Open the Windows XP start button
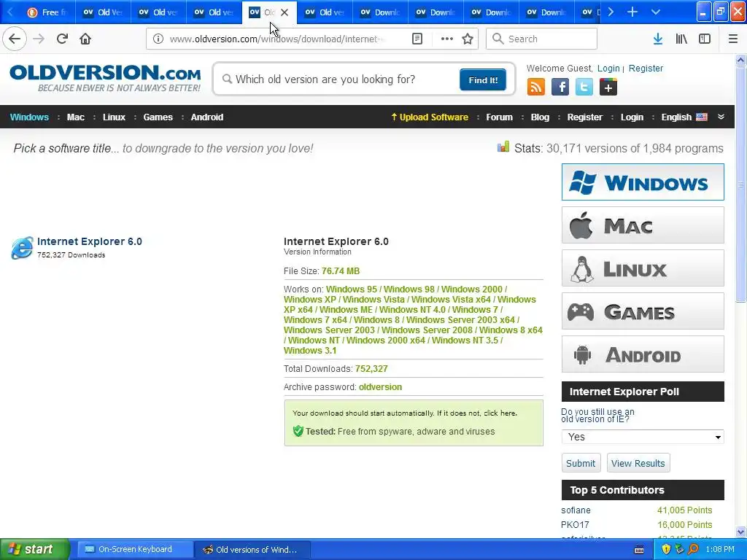Image resolution: width=747 pixels, height=560 pixels. coord(35,550)
